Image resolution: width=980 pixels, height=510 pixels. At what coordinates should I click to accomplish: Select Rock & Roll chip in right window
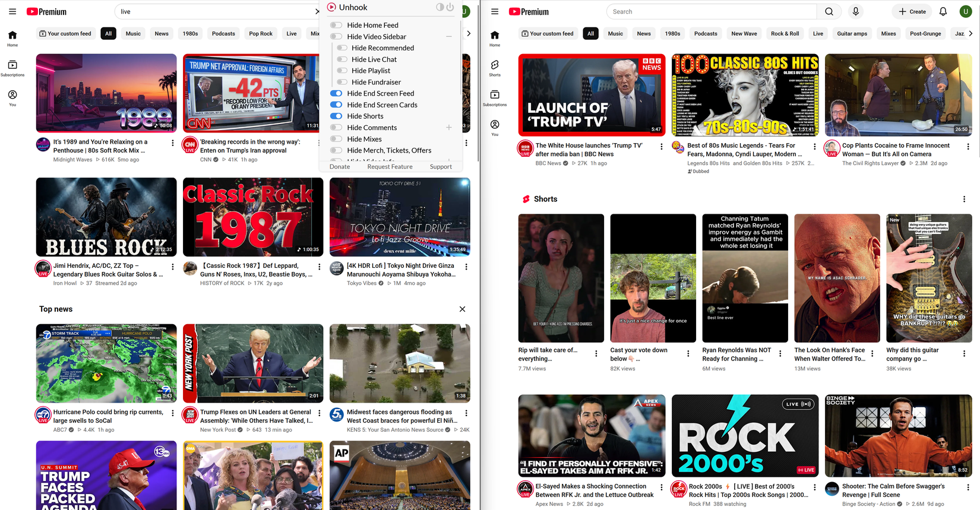785,33
